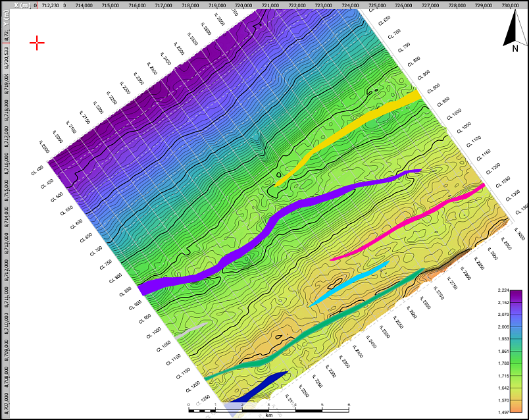
Task: Click the 2,079 color scale value
Action: (503, 315)
